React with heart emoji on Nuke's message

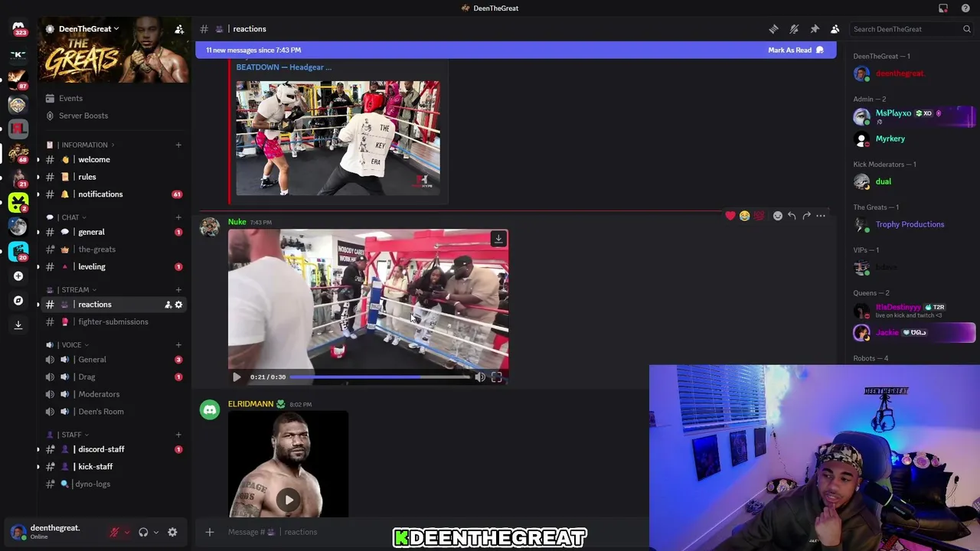[x=730, y=216]
